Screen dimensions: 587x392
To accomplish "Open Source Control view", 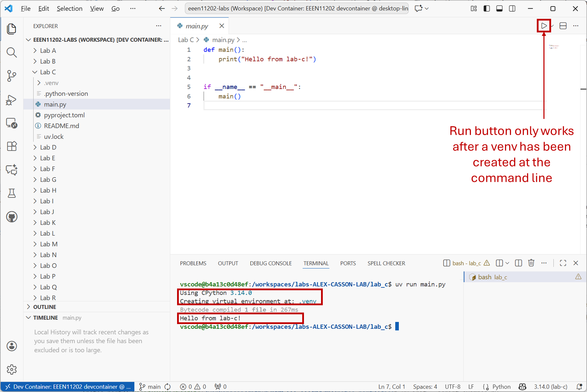I will coord(12,76).
